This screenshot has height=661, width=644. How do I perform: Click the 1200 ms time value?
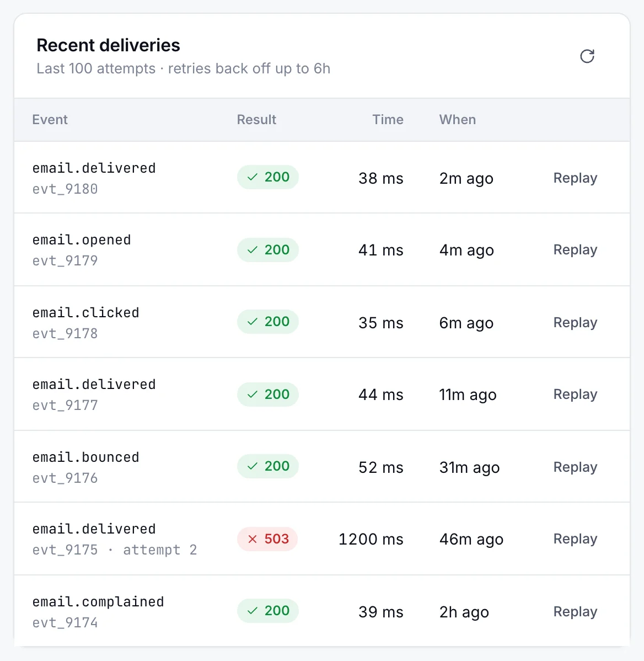tap(371, 539)
